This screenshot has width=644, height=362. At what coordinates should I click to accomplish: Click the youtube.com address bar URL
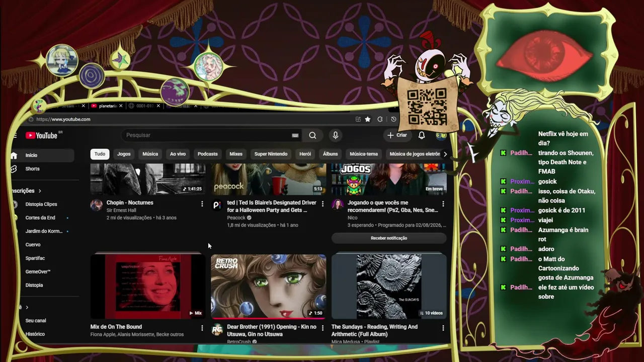63,119
